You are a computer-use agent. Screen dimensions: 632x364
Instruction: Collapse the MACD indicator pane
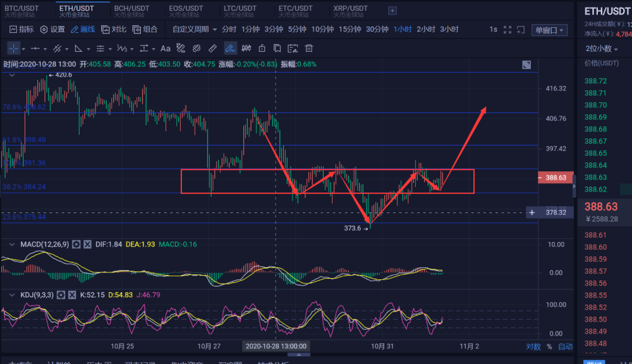tap(12, 245)
